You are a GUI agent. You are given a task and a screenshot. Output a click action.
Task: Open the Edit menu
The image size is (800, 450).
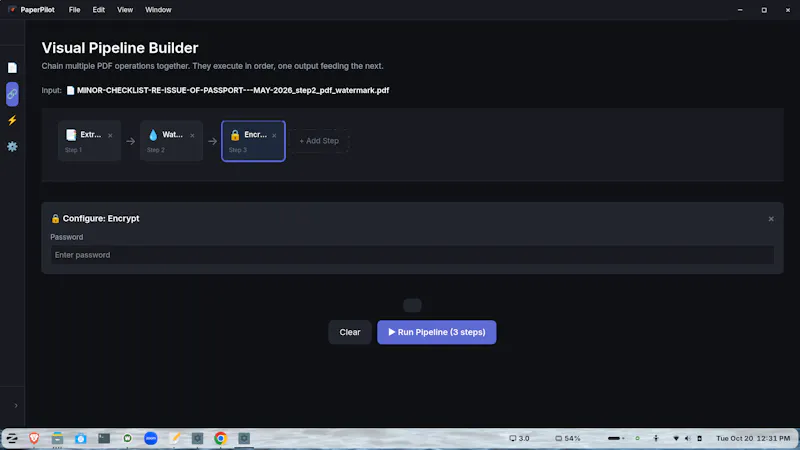point(98,10)
